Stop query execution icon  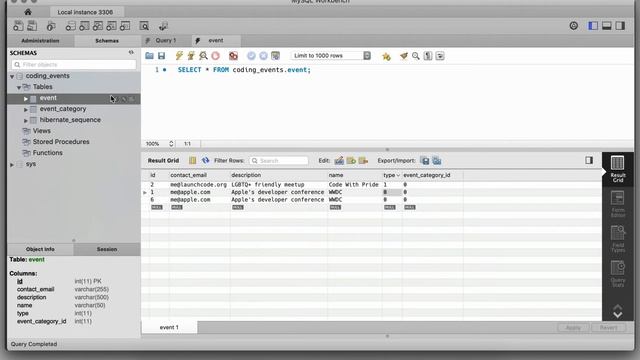216,56
